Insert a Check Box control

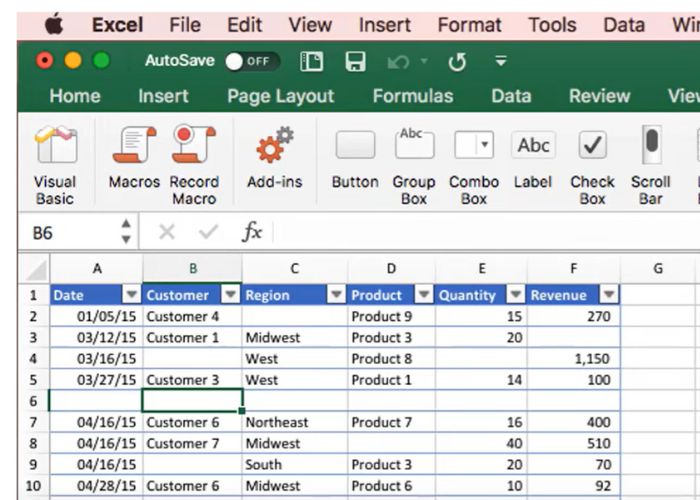tap(592, 145)
